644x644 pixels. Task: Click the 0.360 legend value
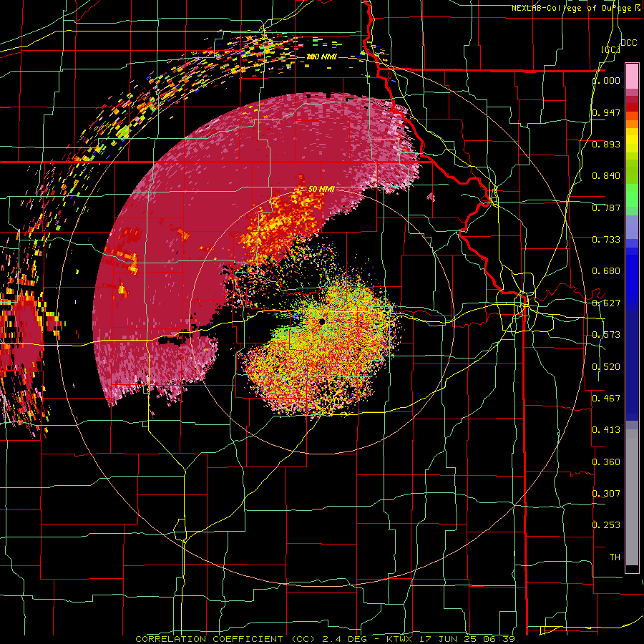(606, 462)
